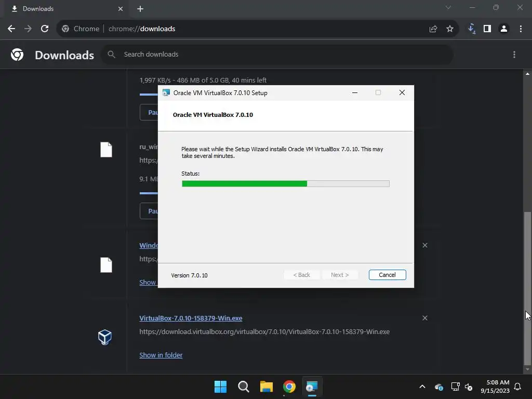The width and height of the screenshot is (532, 399).
Task: Click the scrollbar down arrow
Action: tap(527, 369)
